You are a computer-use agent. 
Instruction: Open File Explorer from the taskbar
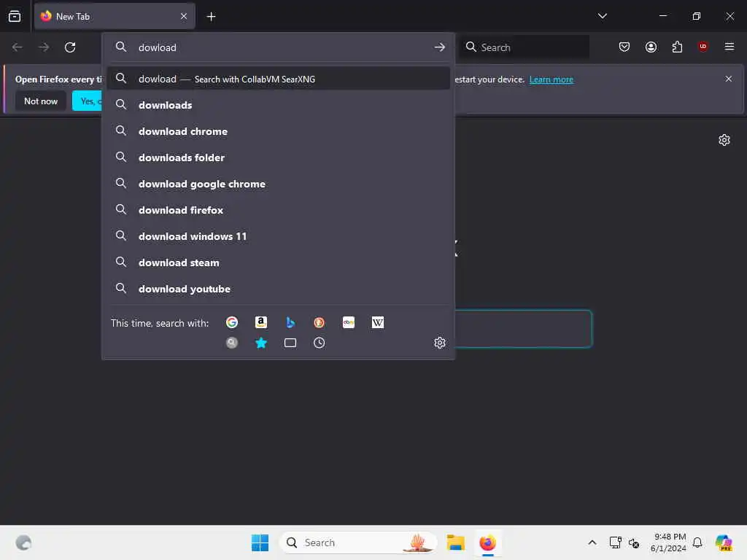click(x=455, y=542)
